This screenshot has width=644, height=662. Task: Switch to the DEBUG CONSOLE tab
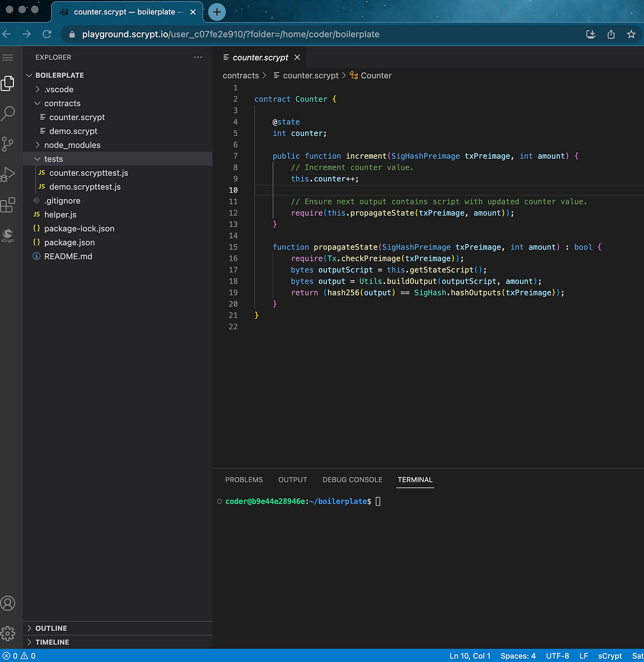pos(352,480)
